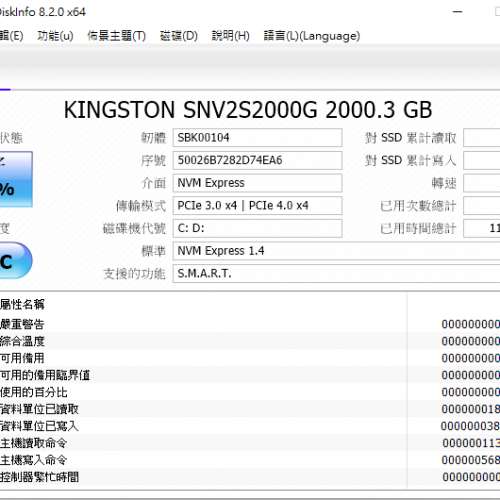Select the 資料單位已讀取 attribute row
The width and height of the screenshot is (500, 500).
(x=250, y=409)
